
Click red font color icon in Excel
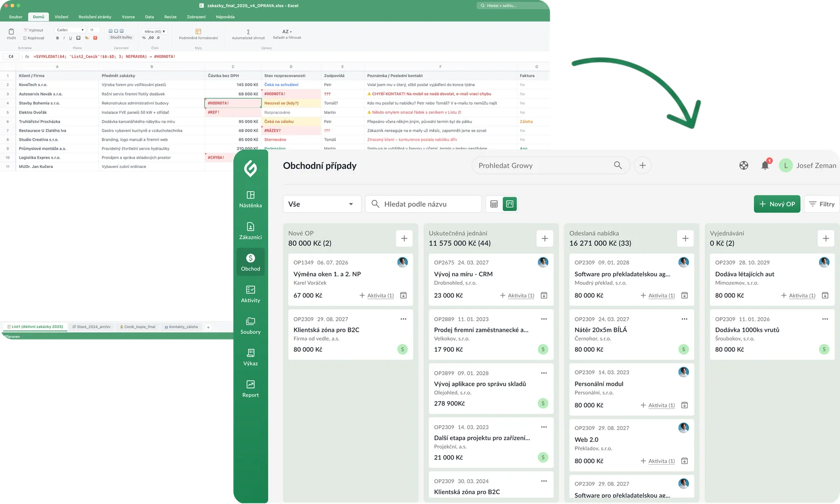(95, 38)
